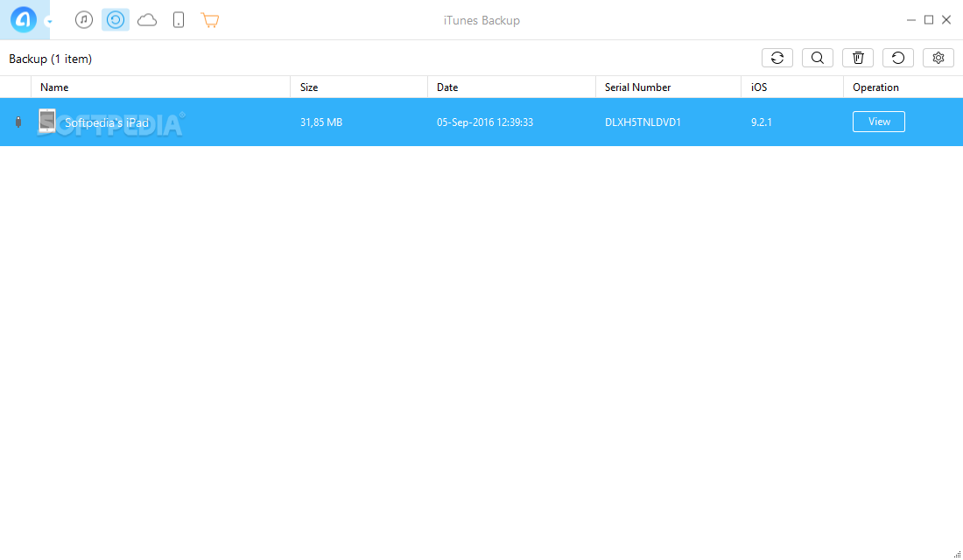This screenshot has width=963, height=560.
Task: Click the sync refresh toolbar button
Action: coord(777,58)
